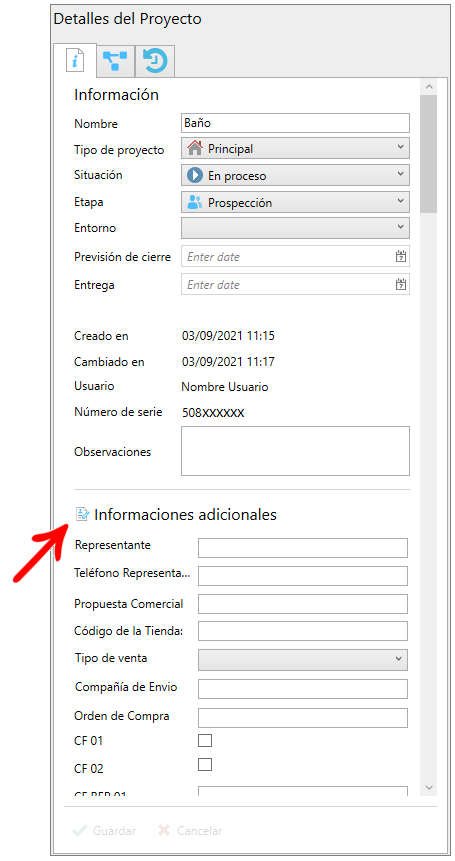Open the Etapa dropdown showing Prospección

(x=295, y=202)
